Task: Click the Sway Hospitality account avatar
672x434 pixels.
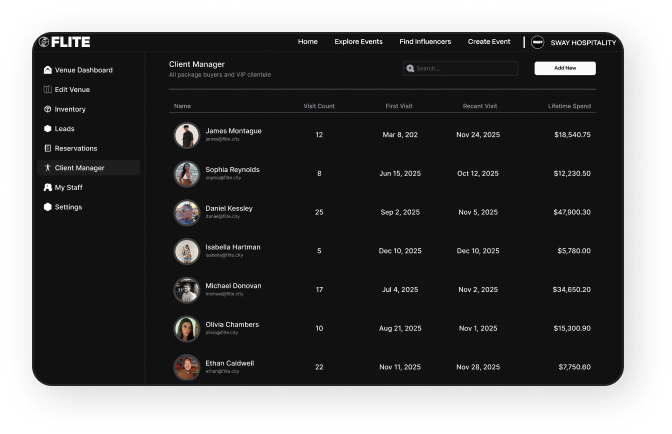Action: tap(537, 42)
